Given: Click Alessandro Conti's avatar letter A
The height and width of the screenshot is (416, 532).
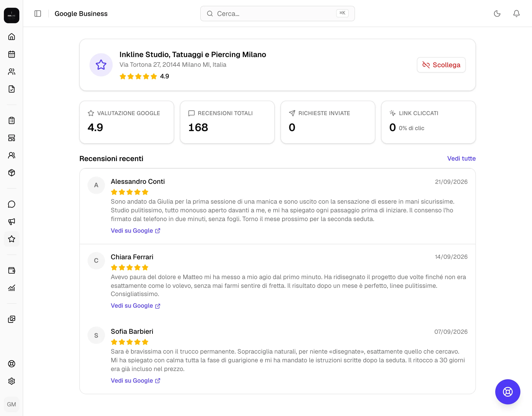Looking at the screenshot, I should pyautogui.click(x=96, y=185).
